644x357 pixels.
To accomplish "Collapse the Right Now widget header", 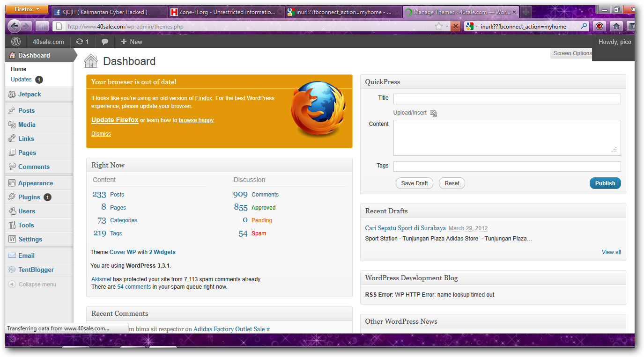I will (x=219, y=165).
